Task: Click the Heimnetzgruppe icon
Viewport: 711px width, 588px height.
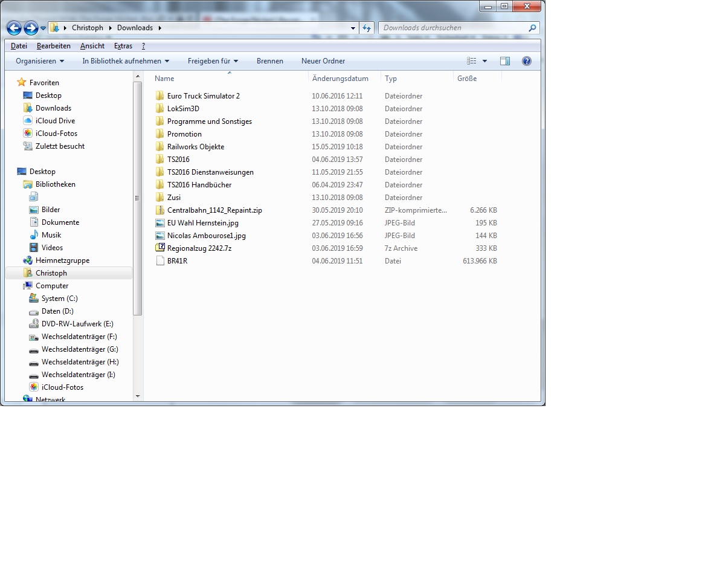Action: click(28, 260)
